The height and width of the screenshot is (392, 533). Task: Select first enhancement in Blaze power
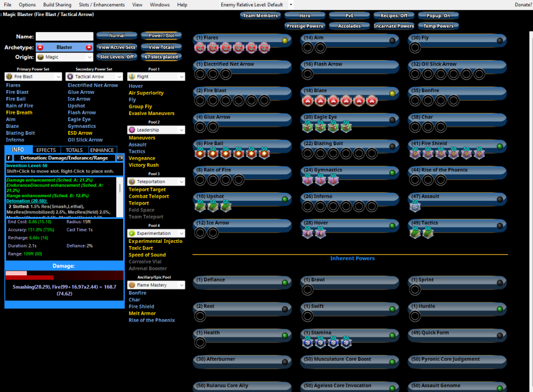pos(308,101)
